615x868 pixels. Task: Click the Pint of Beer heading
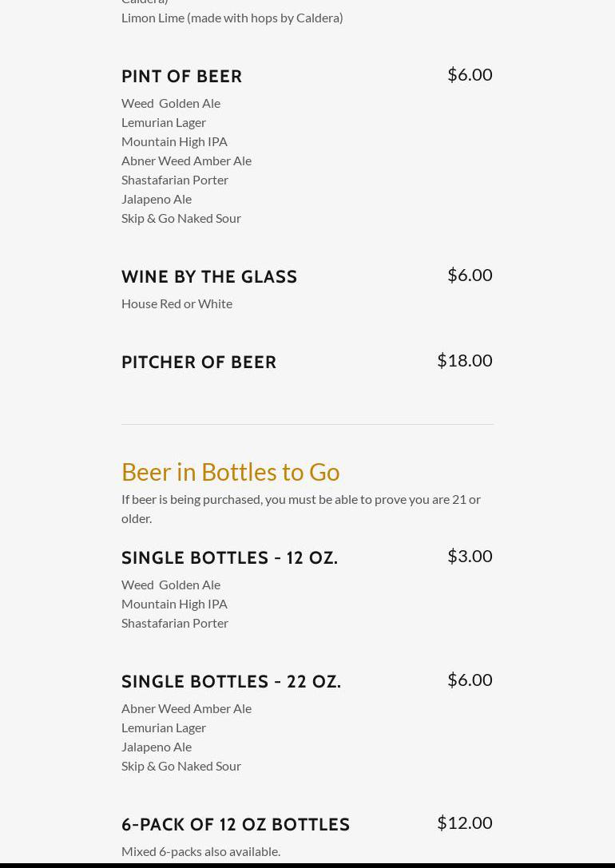[x=181, y=76]
